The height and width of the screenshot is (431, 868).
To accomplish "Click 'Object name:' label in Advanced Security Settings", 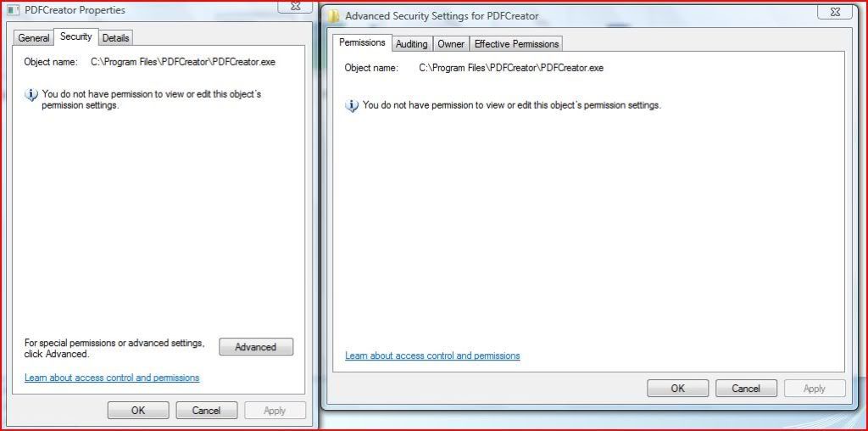I will click(371, 68).
